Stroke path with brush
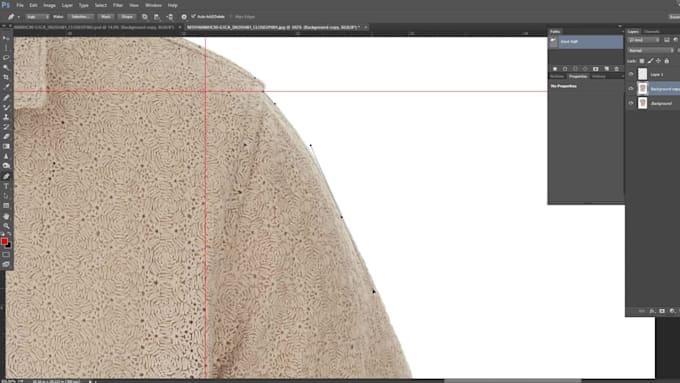The width and height of the screenshot is (680, 383). click(565, 69)
